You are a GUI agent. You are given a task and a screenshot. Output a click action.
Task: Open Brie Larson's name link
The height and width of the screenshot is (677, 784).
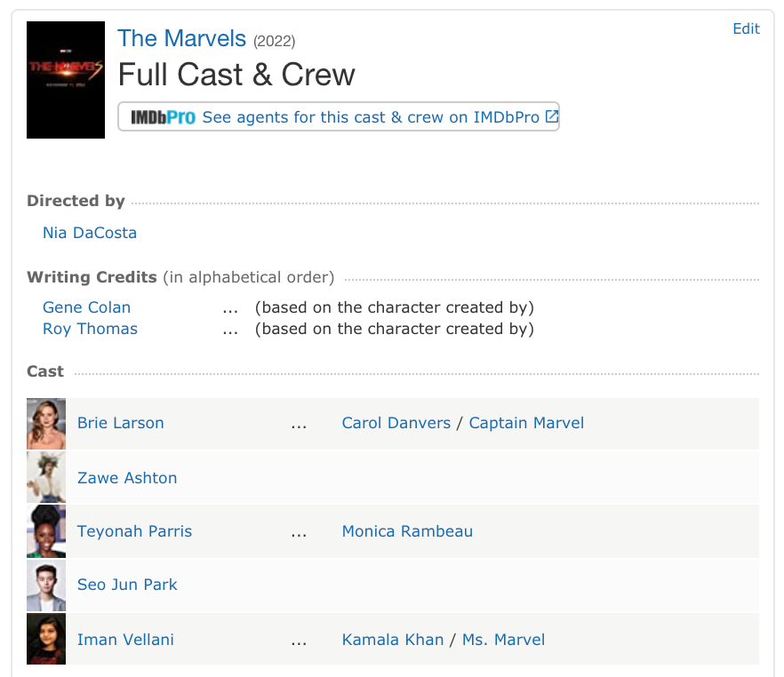pyautogui.click(x=121, y=423)
